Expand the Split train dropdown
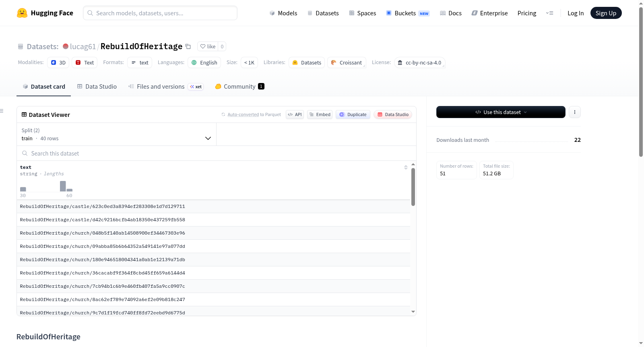The image size is (644, 347). [x=116, y=134]
